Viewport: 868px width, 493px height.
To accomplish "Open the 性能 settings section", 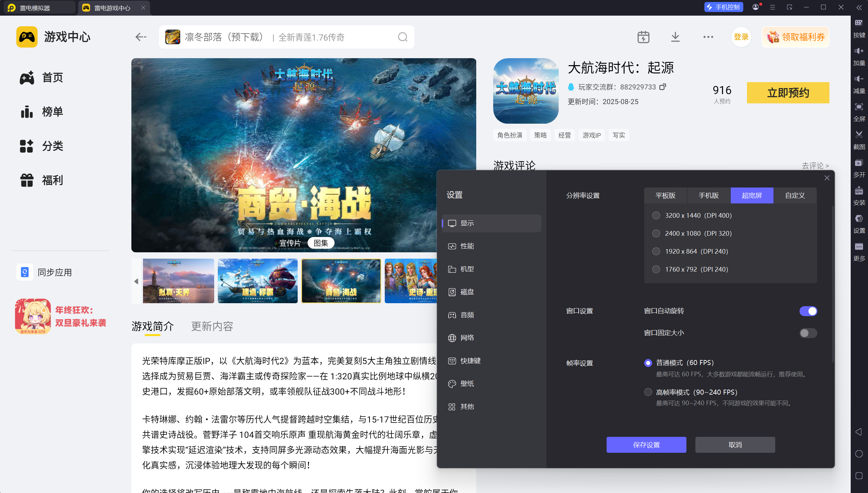I will [467, 246].
